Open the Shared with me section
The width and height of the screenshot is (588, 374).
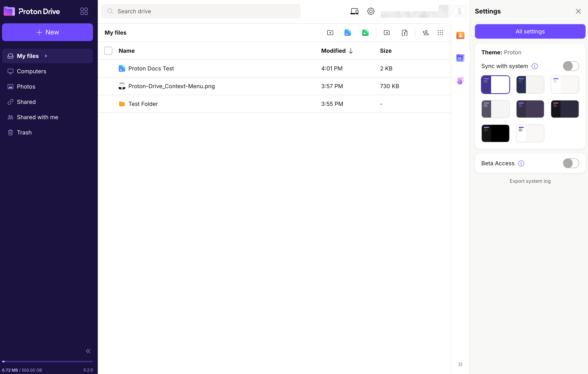click(x=37, y=117)
